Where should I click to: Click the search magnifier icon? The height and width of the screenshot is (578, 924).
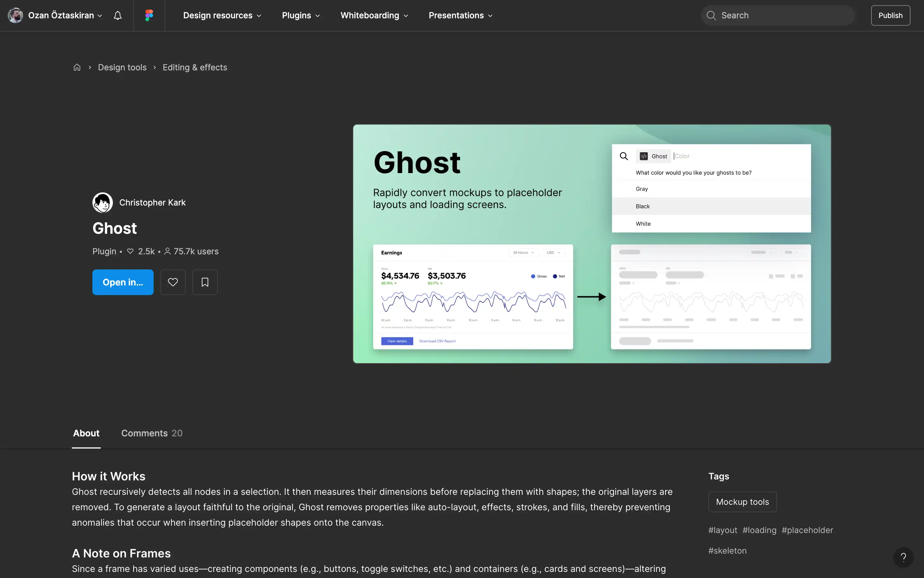pos(711,15)
